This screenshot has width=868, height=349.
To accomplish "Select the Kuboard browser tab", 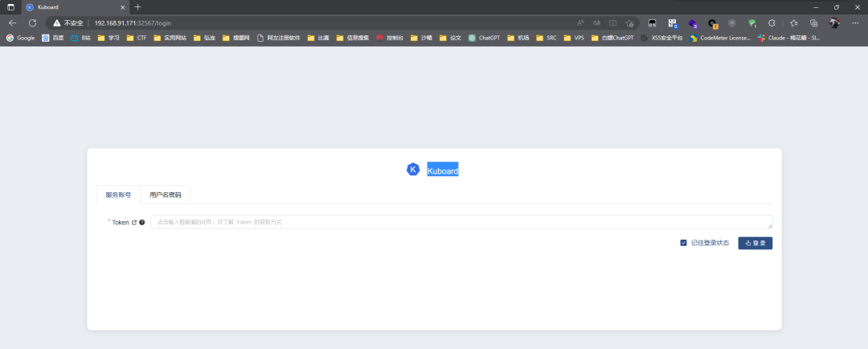I will point(76,7).
